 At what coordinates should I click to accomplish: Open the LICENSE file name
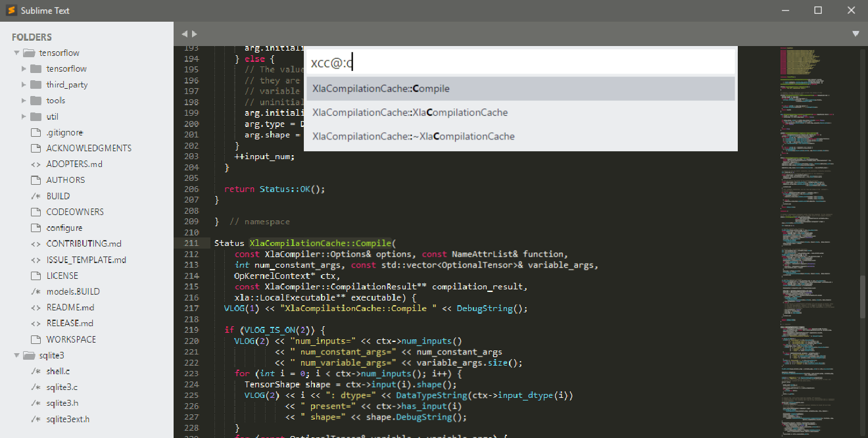pyautogui.click(x=62, y=276)
